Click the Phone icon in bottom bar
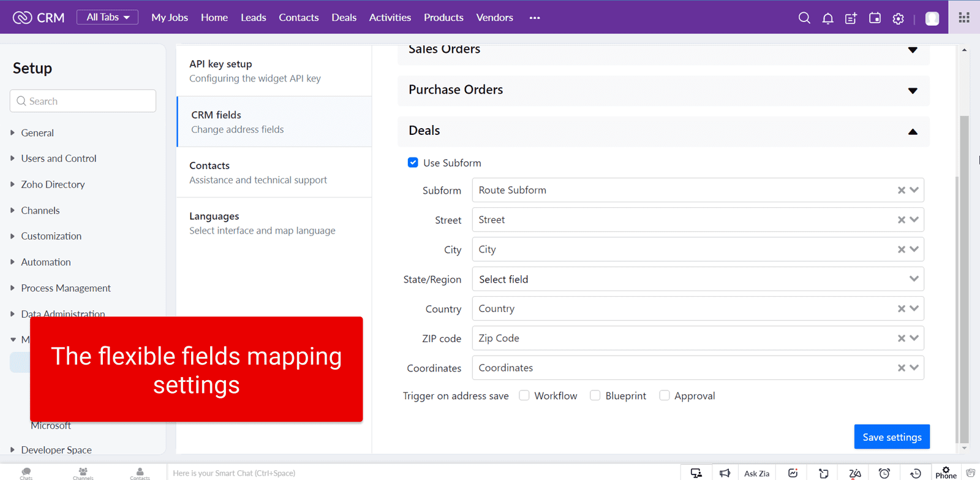The image size is (980, 480). click(946, 473)
